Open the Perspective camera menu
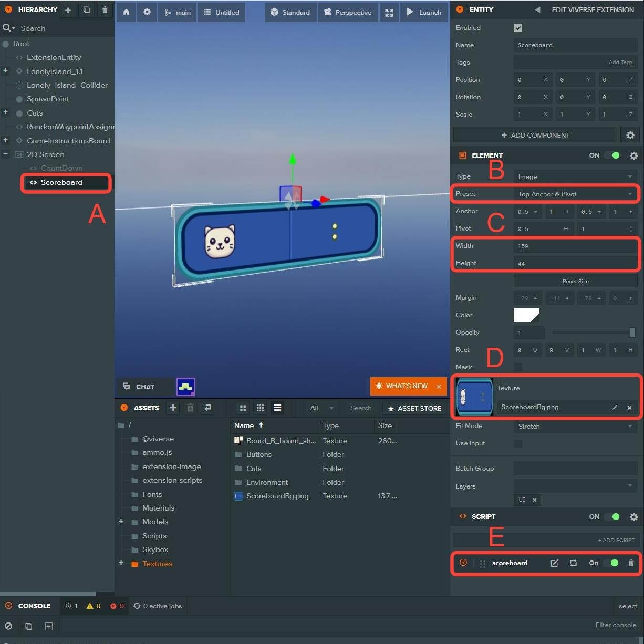 pyautogui.click(x=348, y=12)
